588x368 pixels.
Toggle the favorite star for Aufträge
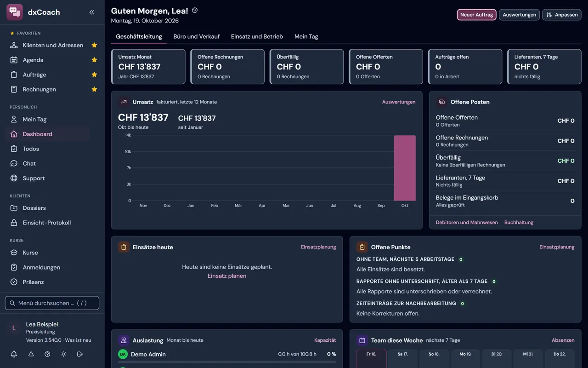click(94, 75)
